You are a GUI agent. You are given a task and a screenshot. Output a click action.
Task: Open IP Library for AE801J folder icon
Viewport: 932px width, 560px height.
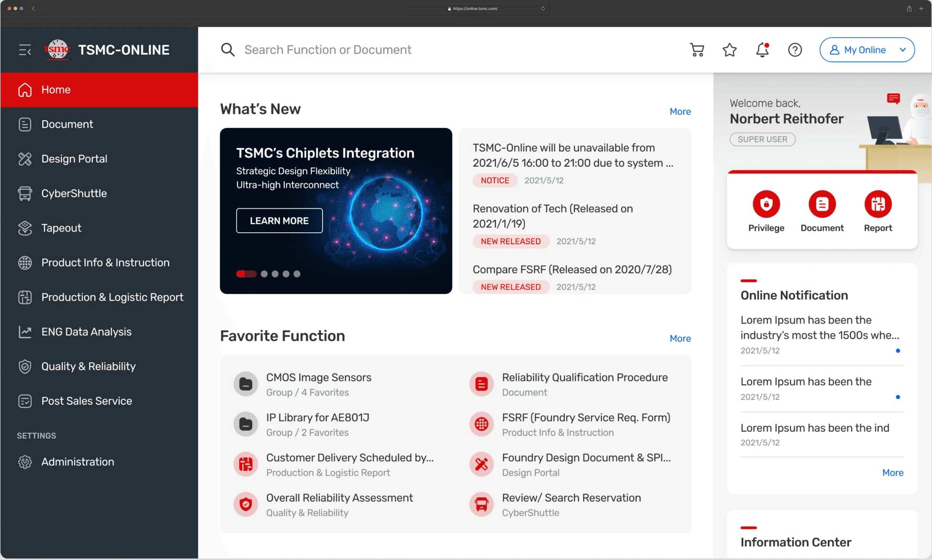[x=246, y=424]
